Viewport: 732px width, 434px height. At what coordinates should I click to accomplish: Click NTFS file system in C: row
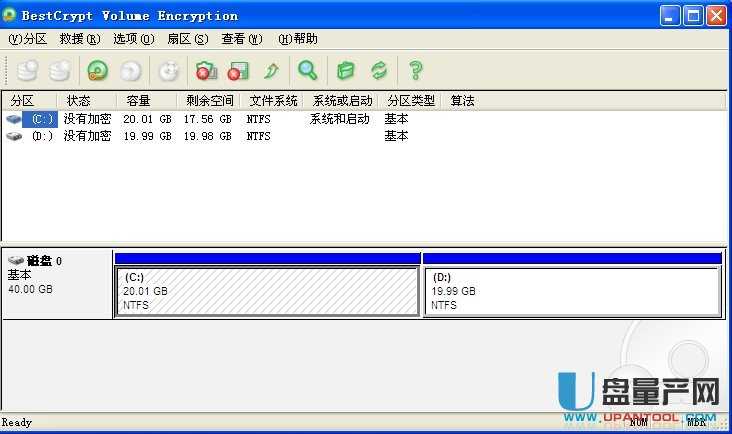coord(258,119)
